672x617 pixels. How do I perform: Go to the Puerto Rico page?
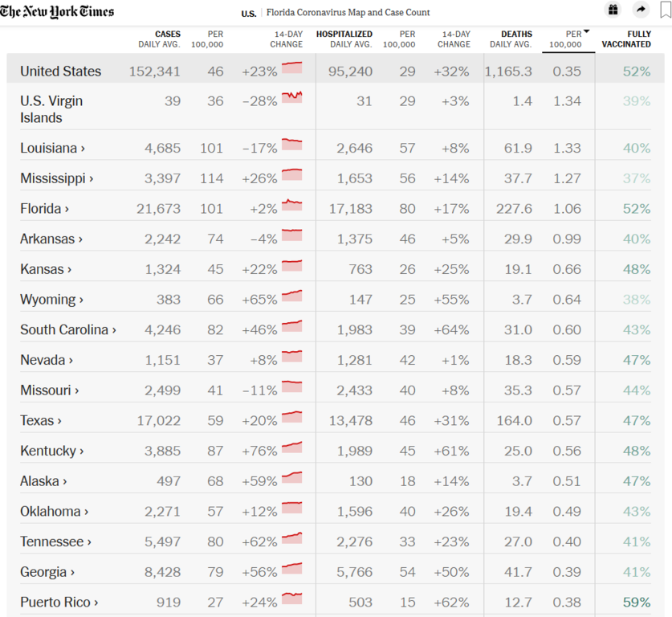tap(59, 602)
